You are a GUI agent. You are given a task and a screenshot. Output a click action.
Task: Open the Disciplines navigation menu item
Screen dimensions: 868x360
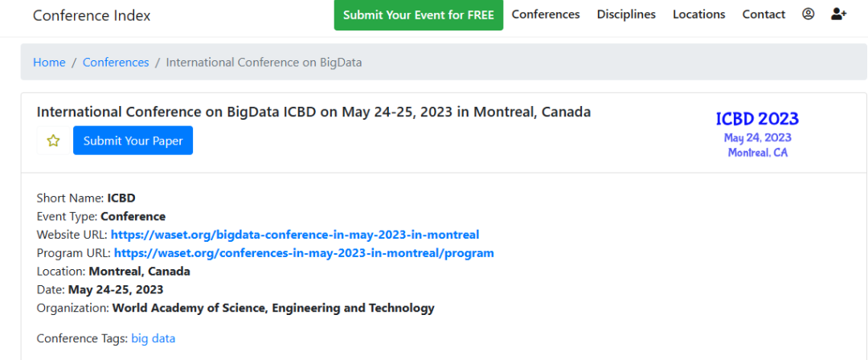(x=626, y=14)
